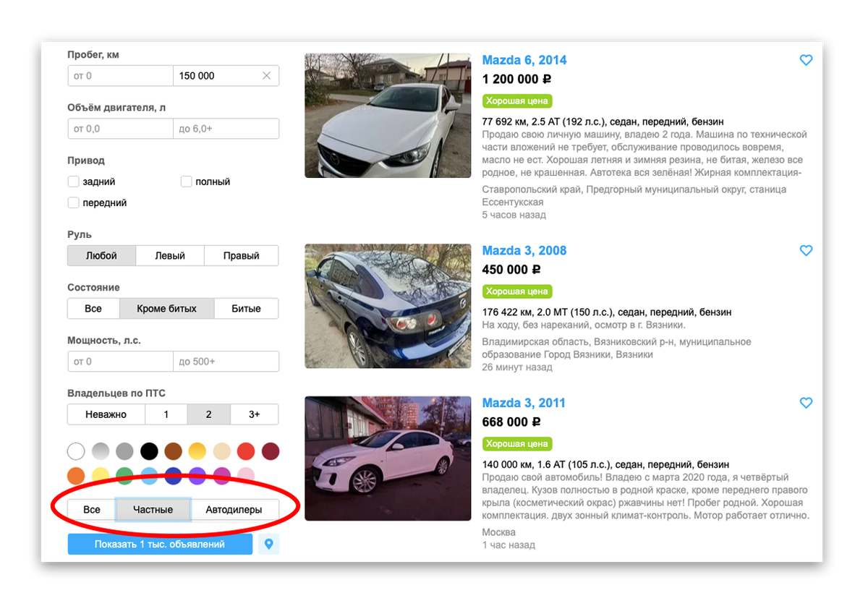Open white Mazda 6 2014 photo
The width and height of the screenshot is (868, 606).
(x=388, y=116)
